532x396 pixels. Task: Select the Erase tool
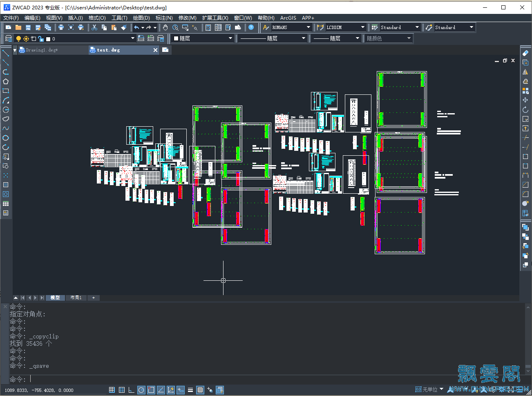(525, 53)
